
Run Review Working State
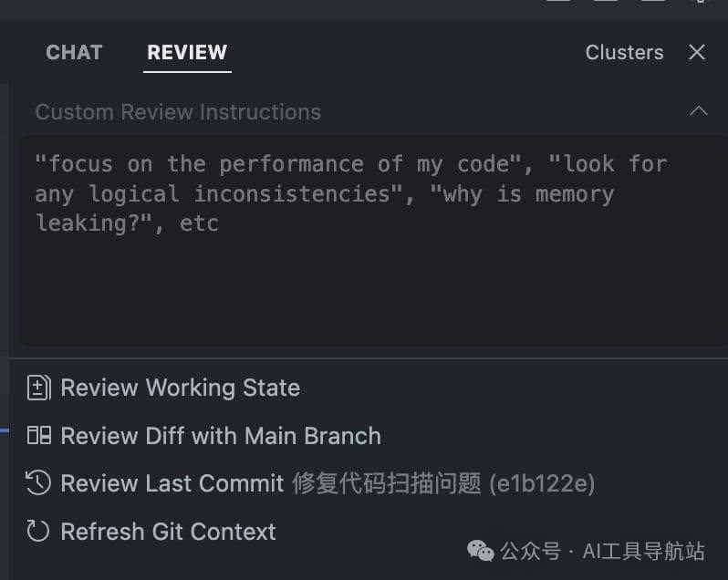tap(180, 388)
